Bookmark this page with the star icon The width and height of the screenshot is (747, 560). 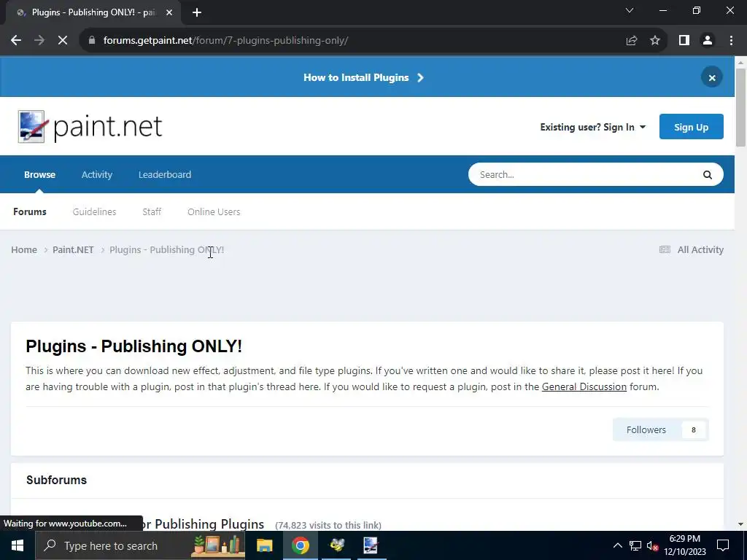point(655,41)
